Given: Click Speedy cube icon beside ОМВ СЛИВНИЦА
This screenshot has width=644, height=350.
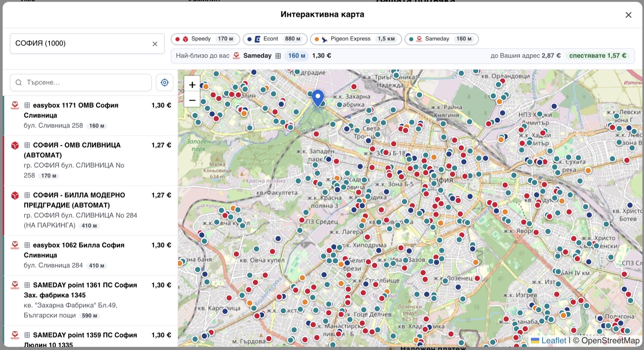Looking at the screenshot, I should click(15, 145).
